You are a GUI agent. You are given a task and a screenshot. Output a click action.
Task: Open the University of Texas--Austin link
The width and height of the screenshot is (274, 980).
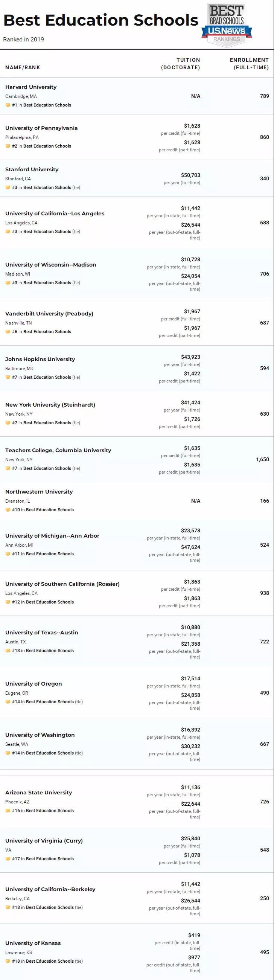[x=41, y=632]
